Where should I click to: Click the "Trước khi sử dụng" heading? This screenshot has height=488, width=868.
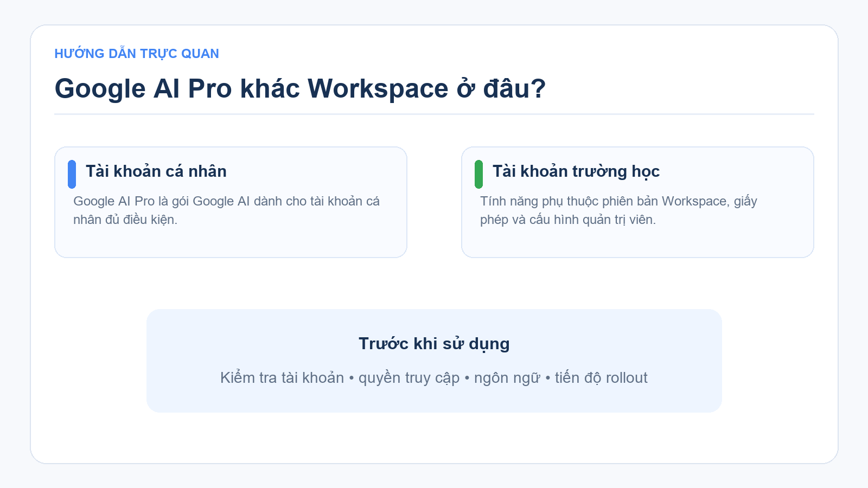(x=434, y=344)
